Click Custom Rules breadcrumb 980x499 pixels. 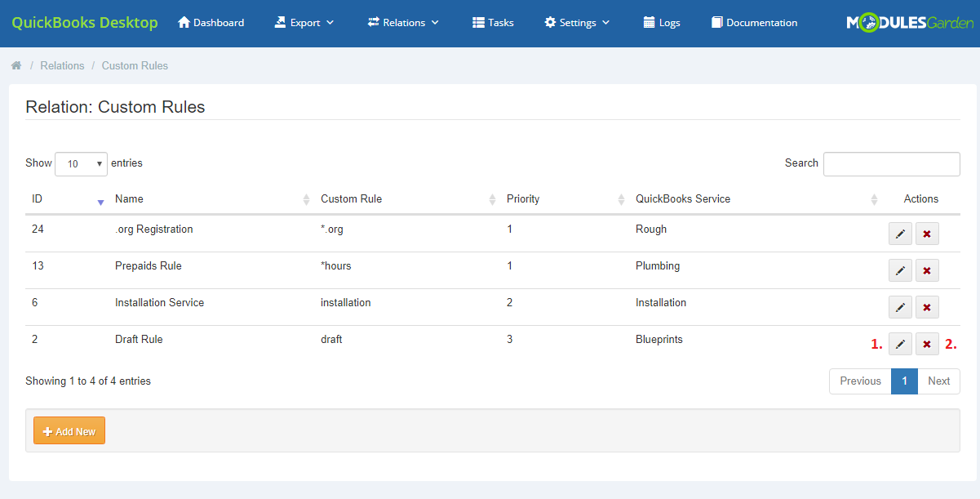[x=135, y=65]
